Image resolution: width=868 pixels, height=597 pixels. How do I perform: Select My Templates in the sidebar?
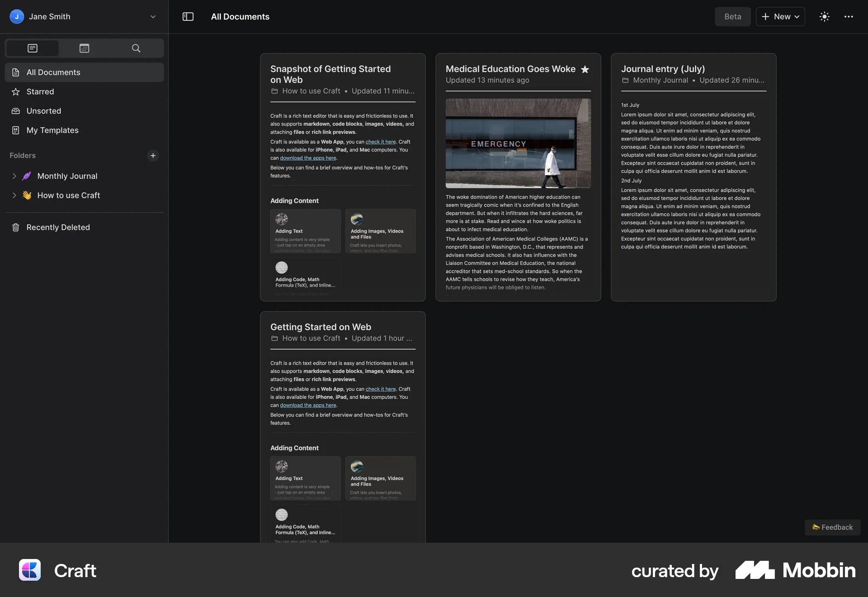(52, 130)
